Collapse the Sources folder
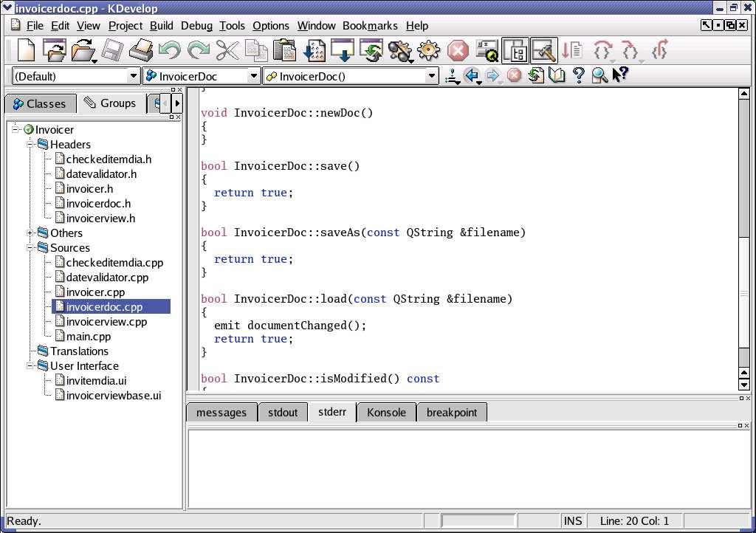The width and height of the screenshot is (756, 533). point(30,248)
